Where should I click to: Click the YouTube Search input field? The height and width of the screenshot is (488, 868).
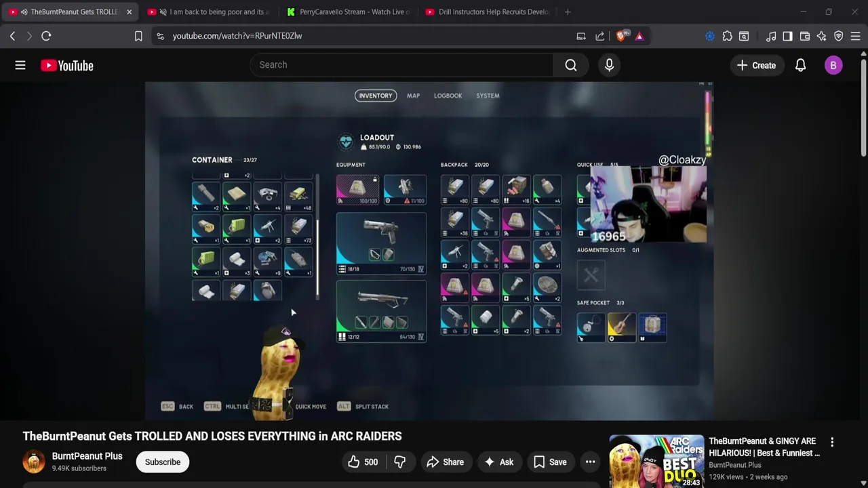(402, 65)
